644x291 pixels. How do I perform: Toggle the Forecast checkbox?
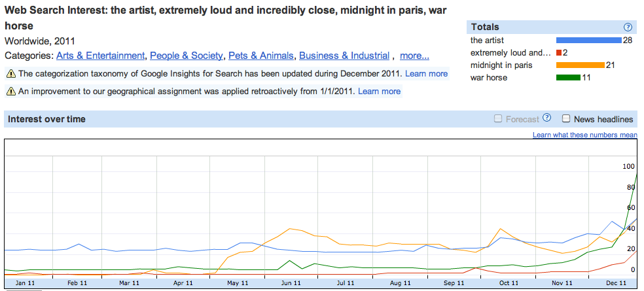(499, 119)
